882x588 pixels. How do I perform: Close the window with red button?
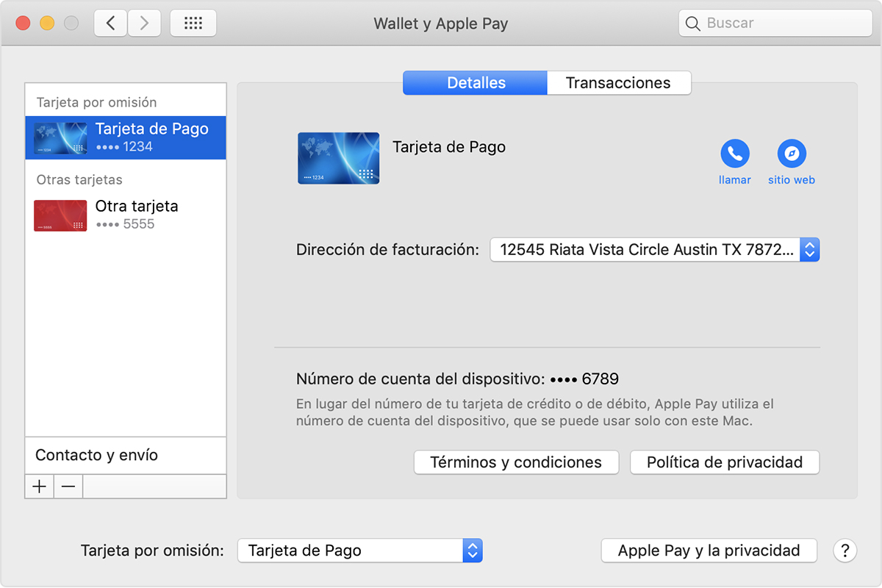pos(23,24)
